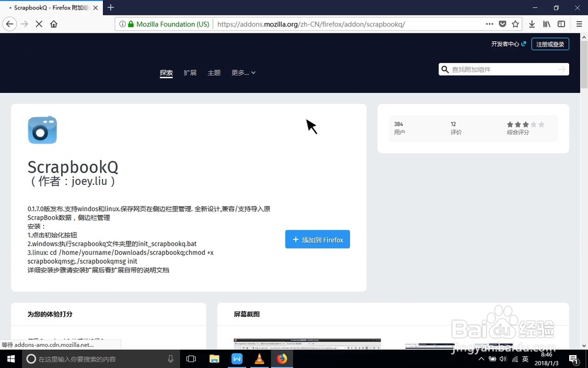
Task: Show hidden system tray icons
Action: [481, 359]
